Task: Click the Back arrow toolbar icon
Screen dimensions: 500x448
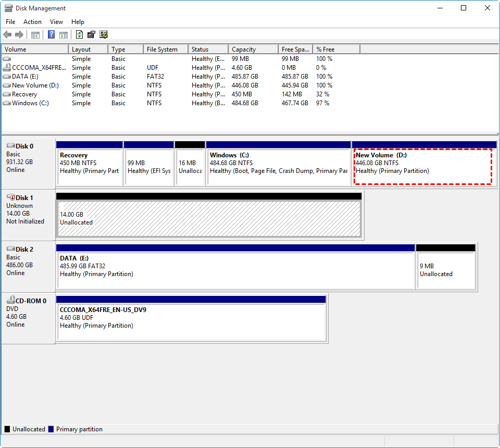Action: [x=7, y=35]
